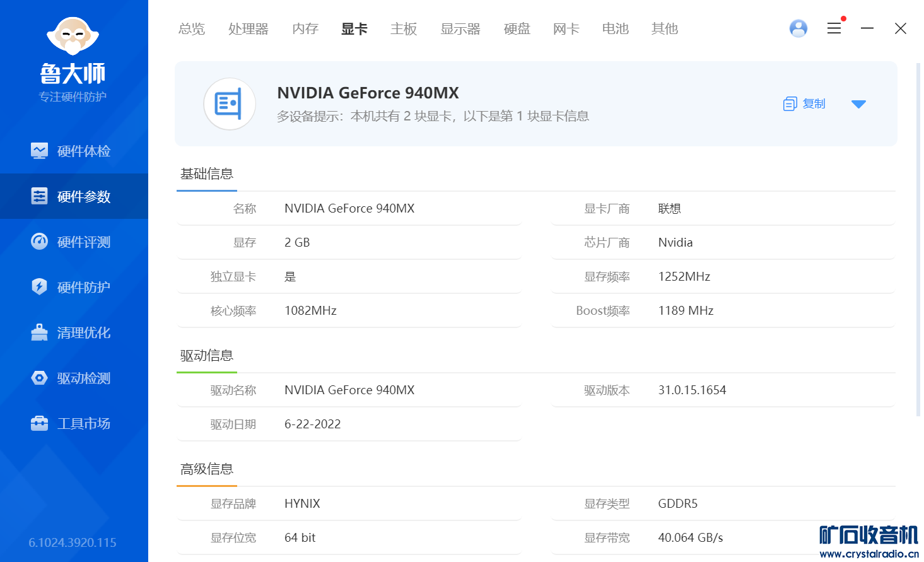Switch to the 内存 tab

(x=305, y=29)
